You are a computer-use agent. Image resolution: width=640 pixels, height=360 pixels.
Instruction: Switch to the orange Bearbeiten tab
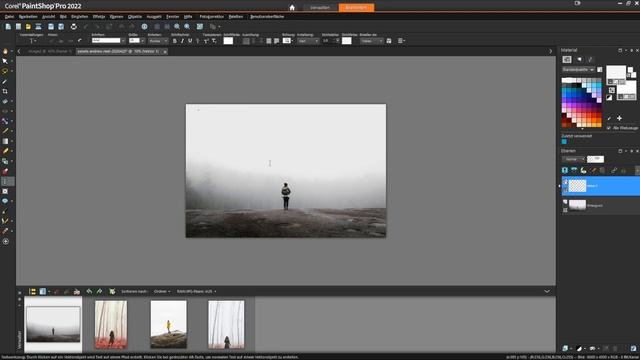[x=356, y=7]
